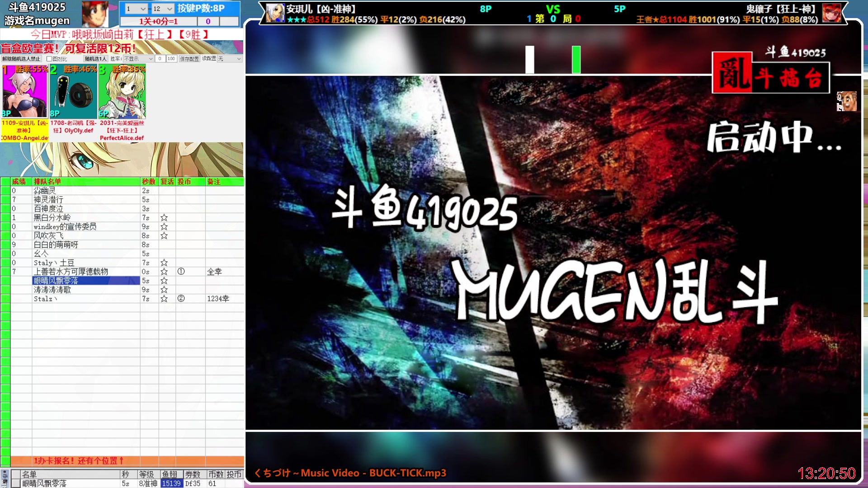Viewport: 868px width, 488px height.
Task: Select character card 2 OlyOly.def
Action: click(x=73, y=91)
